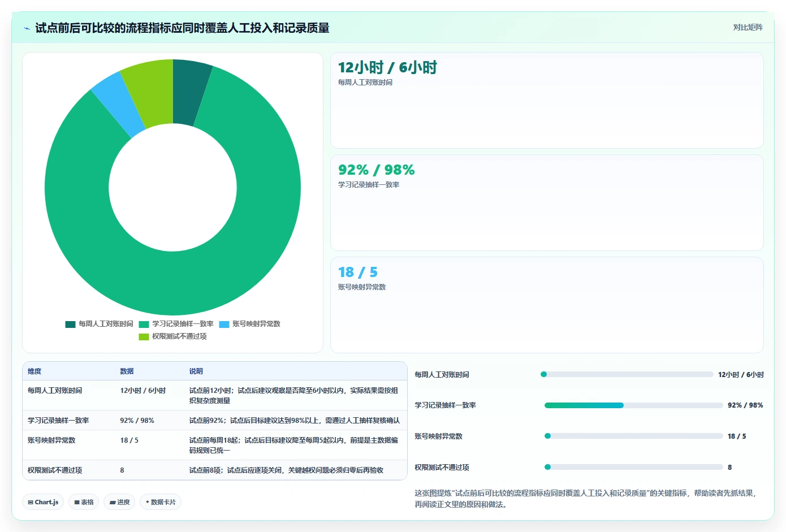Toggle 账号映射异常数 legend color swatch
The height and width of the screenshot is (532, 786).
click(224, 324)
